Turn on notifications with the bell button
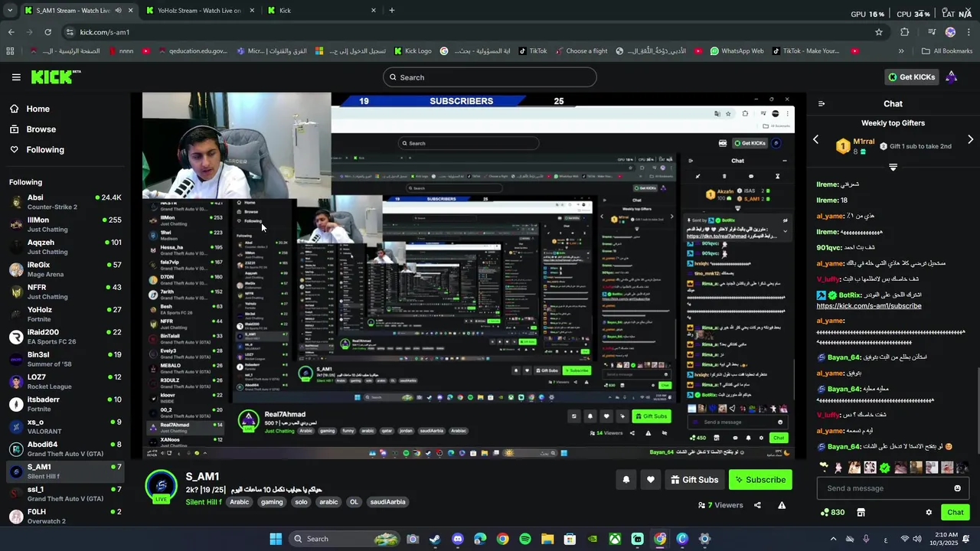This screenshot has width=980, height=551. click(626, 480)
